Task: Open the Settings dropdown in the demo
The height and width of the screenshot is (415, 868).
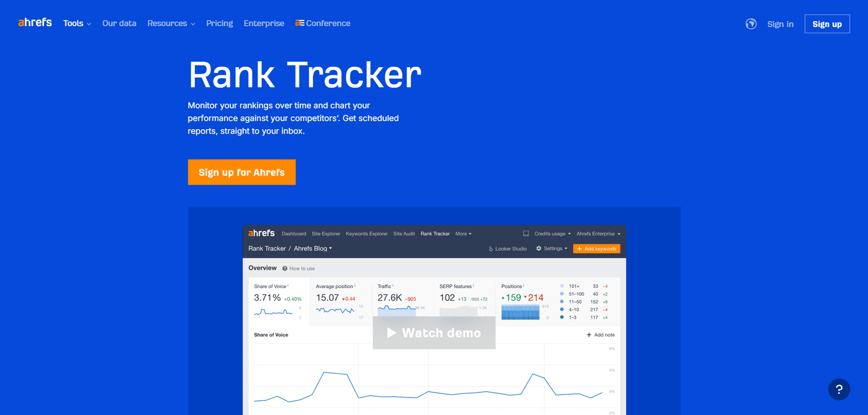Action: (552, 248)
